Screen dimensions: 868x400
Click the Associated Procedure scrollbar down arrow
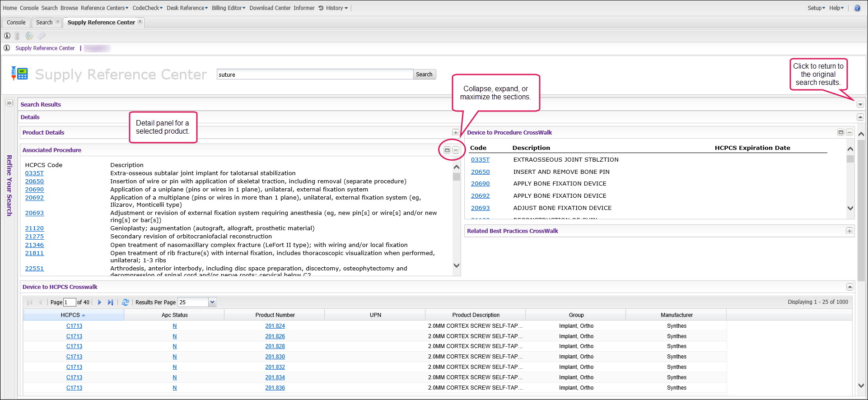(456, 265)
